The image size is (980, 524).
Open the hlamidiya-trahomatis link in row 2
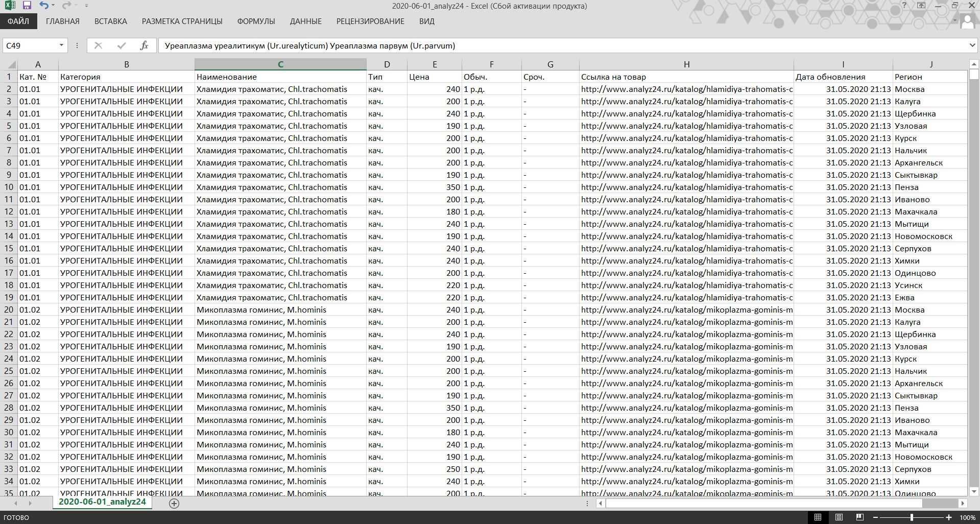686,89
